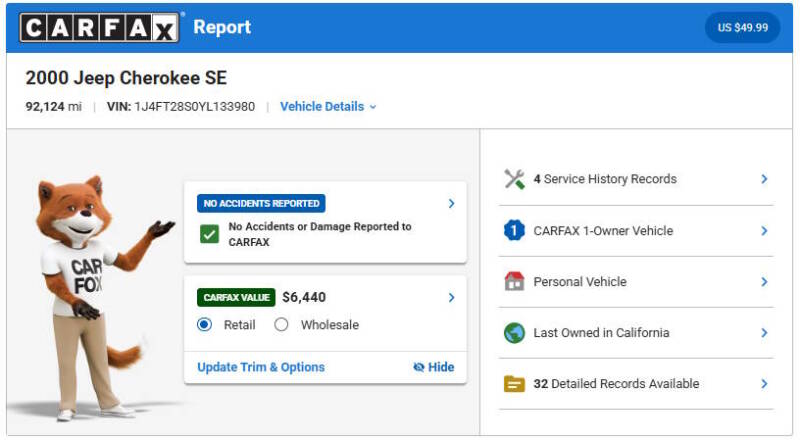Click the CARFAX VALUE green badge
Image resolution: width=800 pixels, height=441 pixels.
(x=236, y=297)
